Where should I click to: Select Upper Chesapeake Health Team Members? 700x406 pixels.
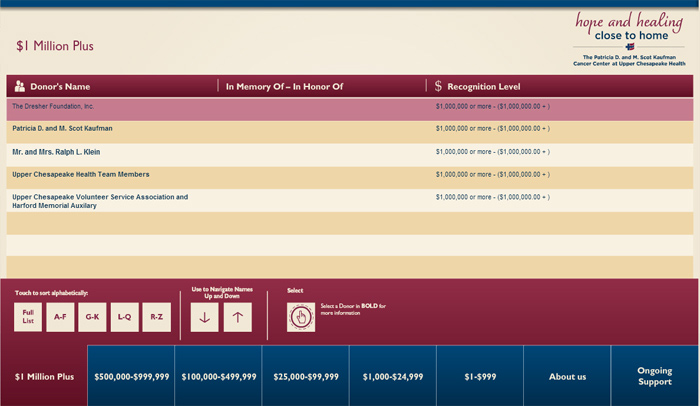click(80, 174)
